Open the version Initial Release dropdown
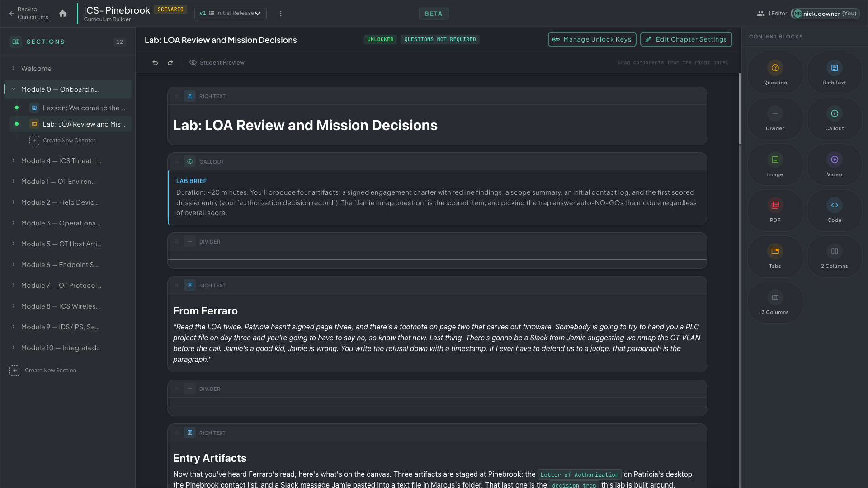 point(231,14)
